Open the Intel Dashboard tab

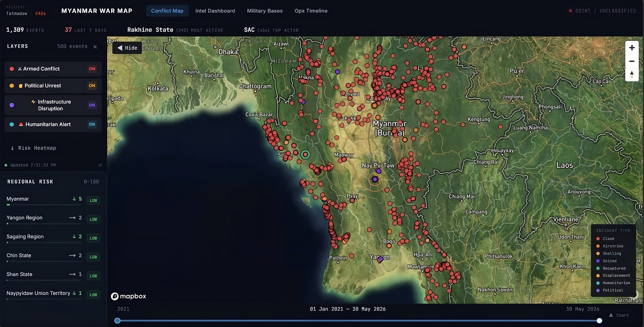(215, 11)
